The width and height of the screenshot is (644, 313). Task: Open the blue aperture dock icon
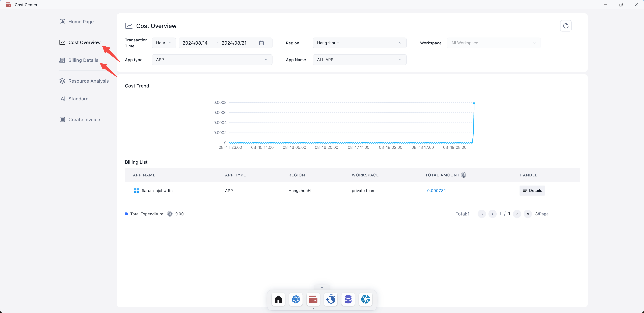[365, 299]
